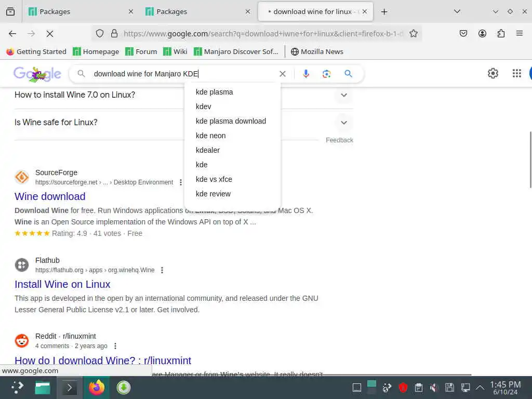Click the Google doodle logo
This screenshot has height=399, width=532.
coord(37,74)
